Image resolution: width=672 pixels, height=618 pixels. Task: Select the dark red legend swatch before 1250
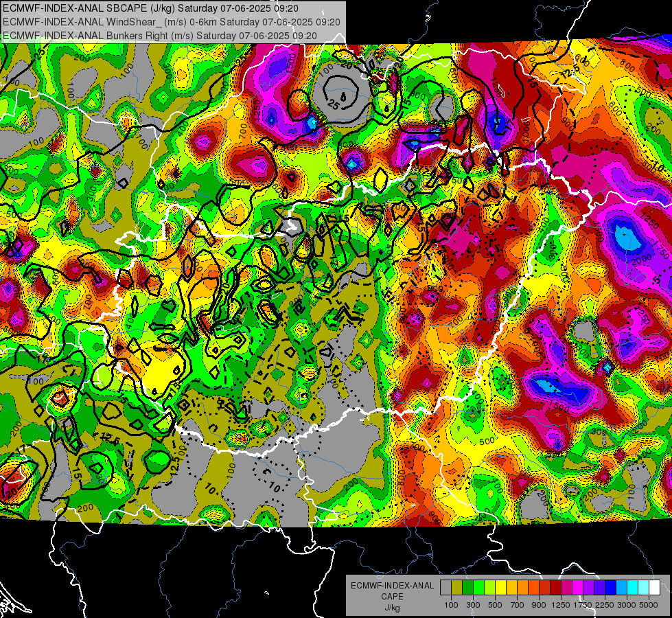click(x=555, y=588)
